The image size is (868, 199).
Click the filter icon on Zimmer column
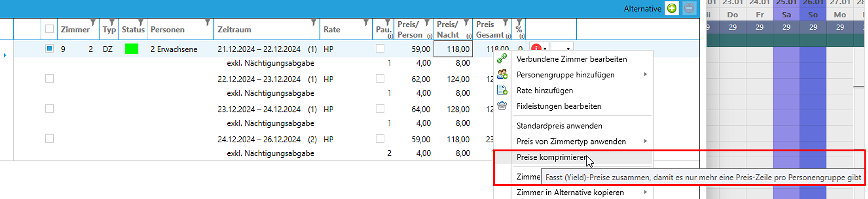(x=93, y=23)
